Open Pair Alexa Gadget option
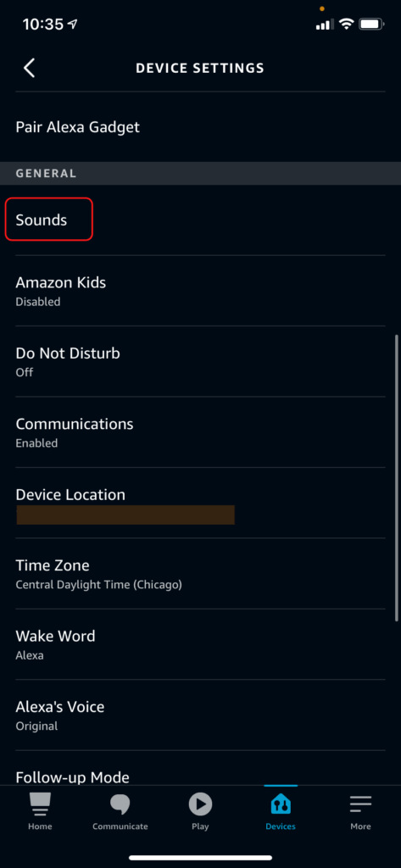Image resolution: width=401 pixels, height=868 pixels. click(200, 127)
